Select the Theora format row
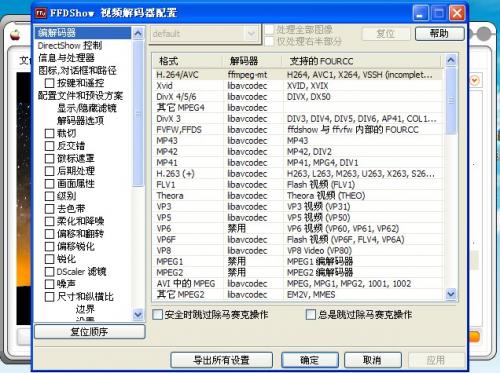Viewport: 500px width, 373px height. 298,196
